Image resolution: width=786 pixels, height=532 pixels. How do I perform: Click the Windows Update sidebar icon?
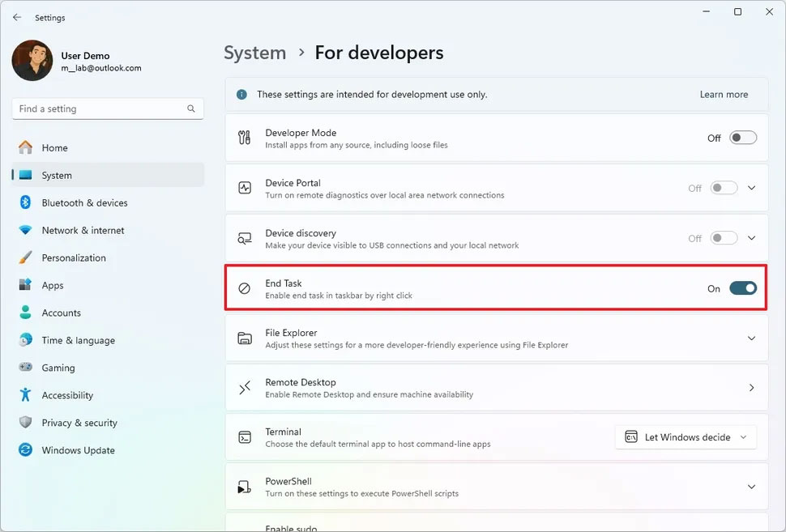pyautogui.click(x=26, y=450)
